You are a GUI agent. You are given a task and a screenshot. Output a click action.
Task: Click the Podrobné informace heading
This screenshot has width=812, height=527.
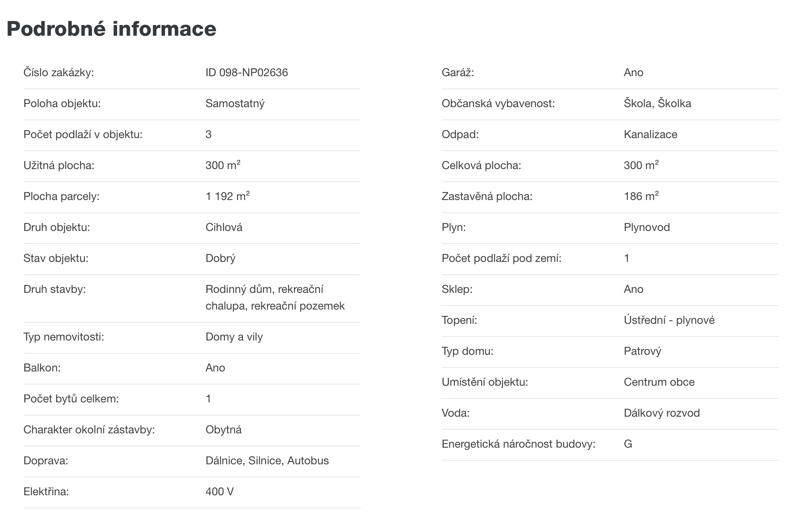112,29
